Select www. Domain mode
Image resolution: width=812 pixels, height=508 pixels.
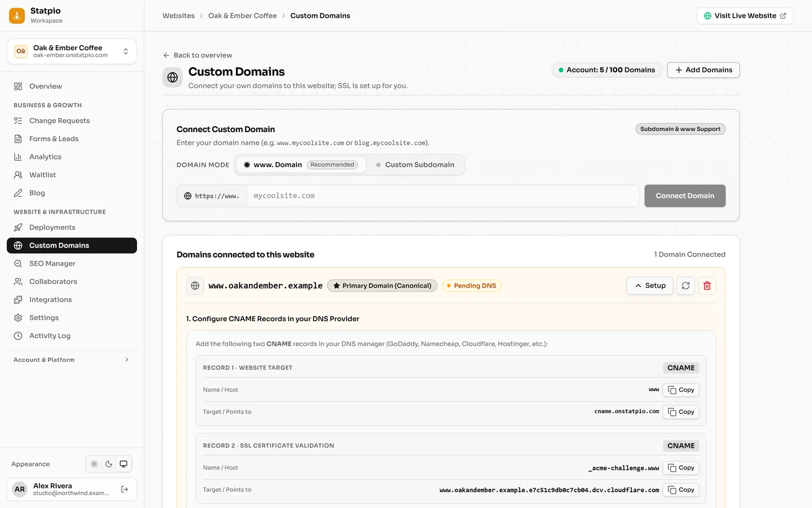[x=301, y=165]
